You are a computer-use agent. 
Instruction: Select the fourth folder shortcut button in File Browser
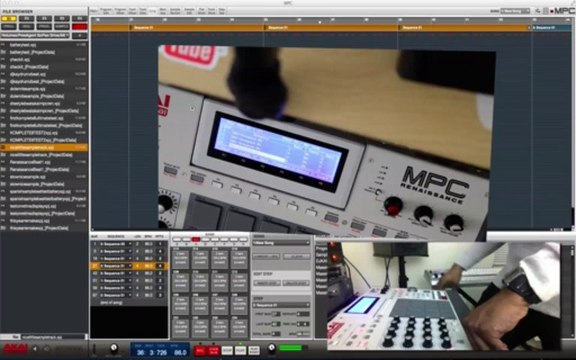(62, 18)
